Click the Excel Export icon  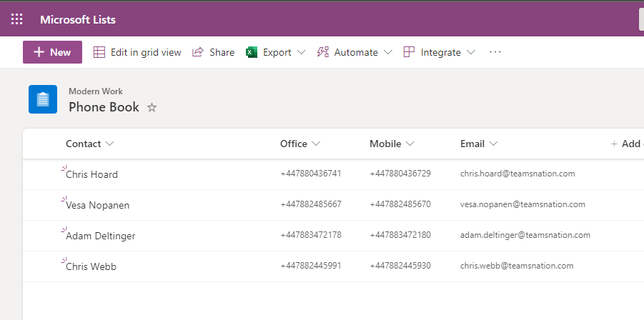(x=252, y=52)
